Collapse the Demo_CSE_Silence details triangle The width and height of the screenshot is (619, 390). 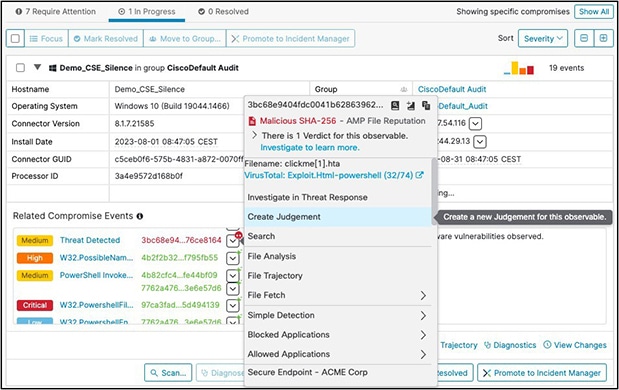coord(37,67)
